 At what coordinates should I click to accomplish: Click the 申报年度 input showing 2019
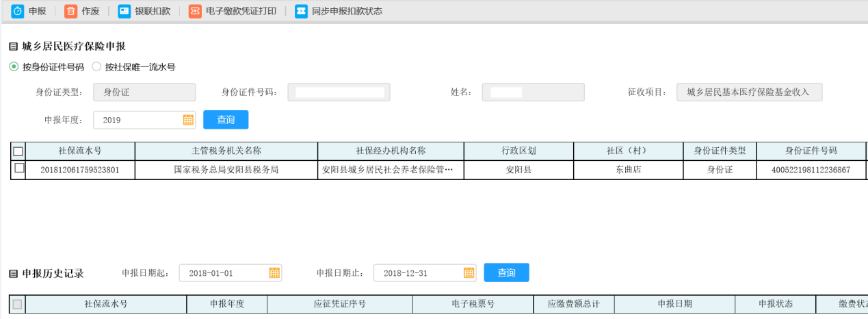click(137, 120)
